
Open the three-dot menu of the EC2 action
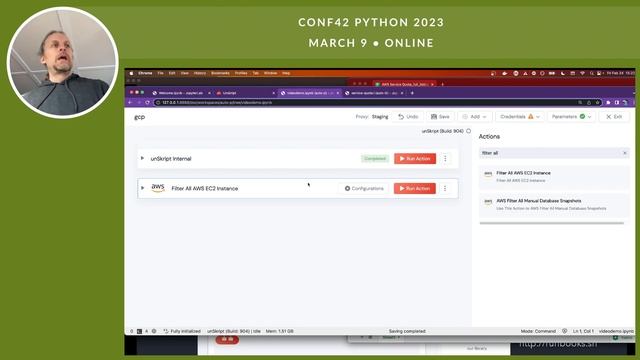coord(445,188)
